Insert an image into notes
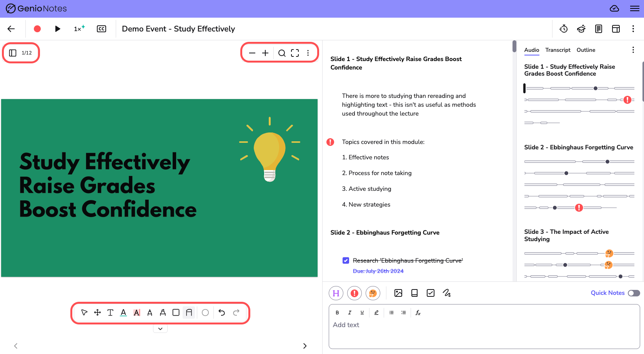This screenshot has height=354, width=644. point(398,293)
